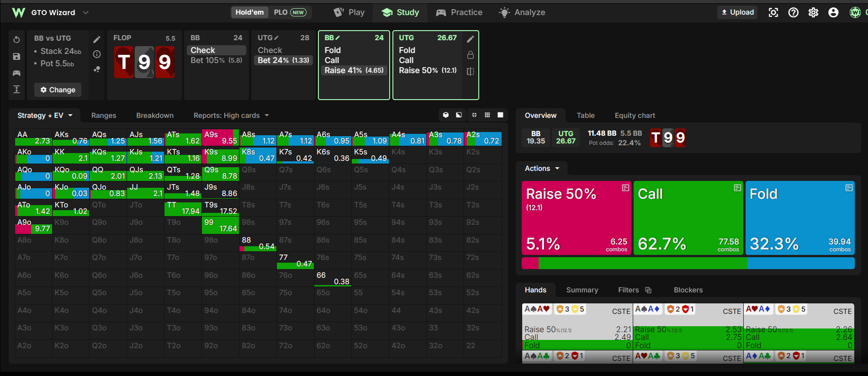Select the Hold'em game type
Image resolution: width=868 pixels, height=376 pixels.
pos(249,12)
